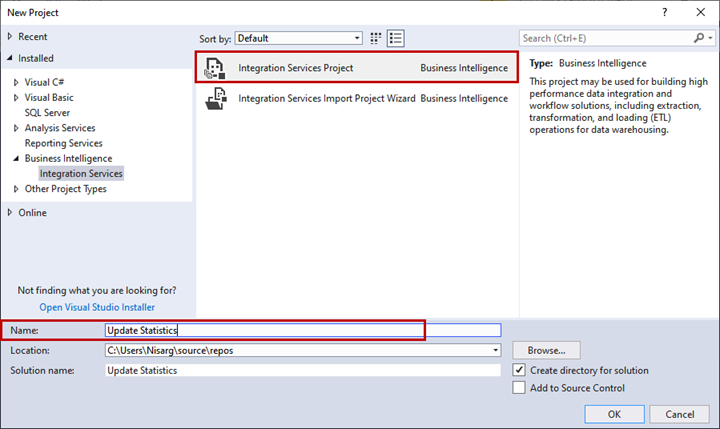
Task: Expand the Visual C# node
Action: coord(16,82)
